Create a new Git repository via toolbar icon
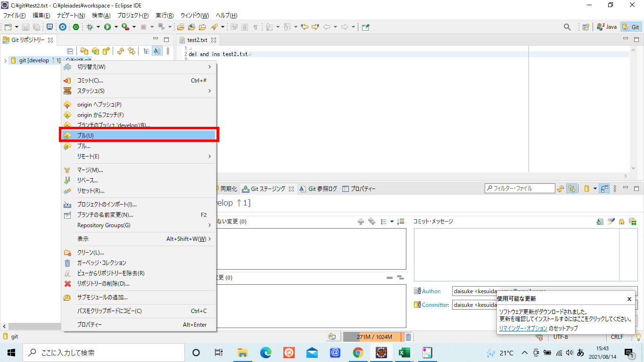The height and width of the screenshot is (362, 644). [x=106, y=51]
